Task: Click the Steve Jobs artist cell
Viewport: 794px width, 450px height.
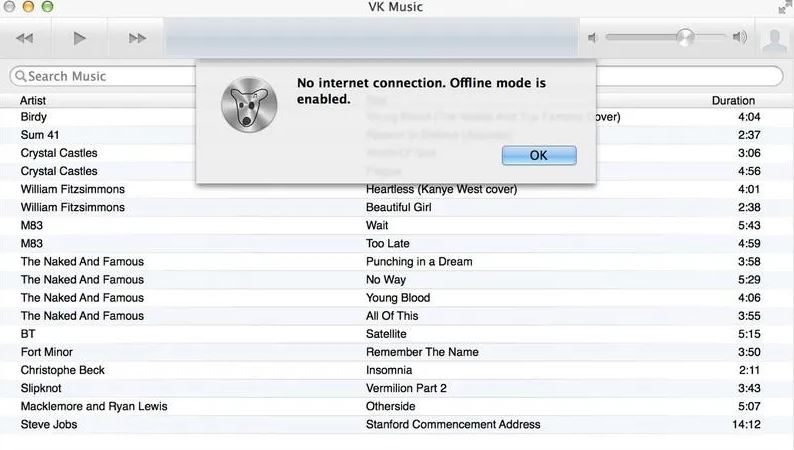Action: click(49, 425)
